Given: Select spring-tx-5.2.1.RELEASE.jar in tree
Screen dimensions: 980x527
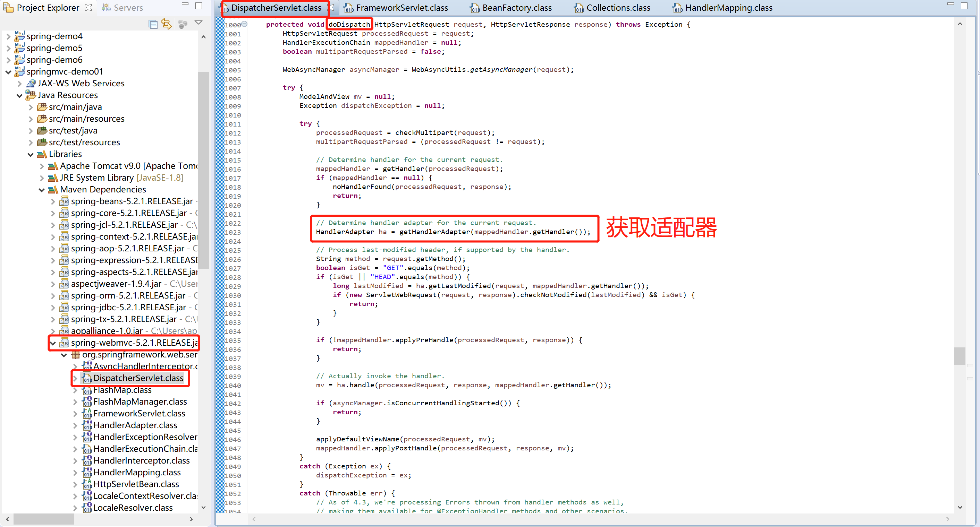Looking at the screenshot, I should pyautogui.click(x=124, y=319).
